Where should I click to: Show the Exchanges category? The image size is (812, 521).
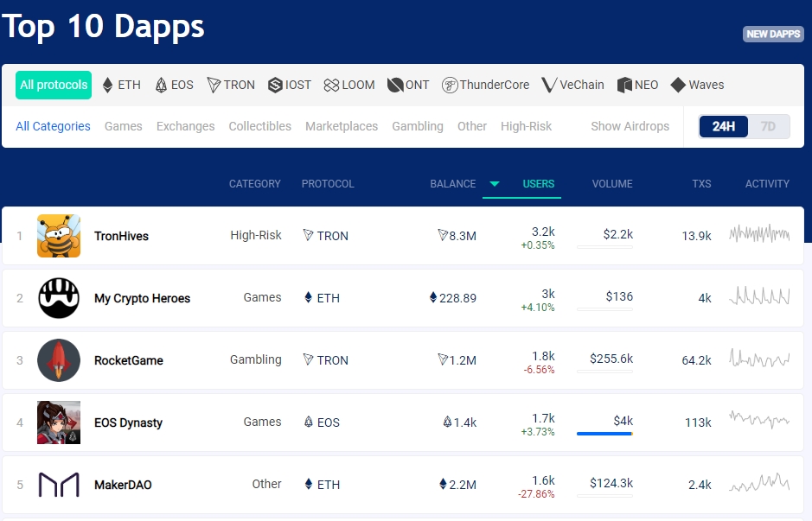click(x=185, y=126)
